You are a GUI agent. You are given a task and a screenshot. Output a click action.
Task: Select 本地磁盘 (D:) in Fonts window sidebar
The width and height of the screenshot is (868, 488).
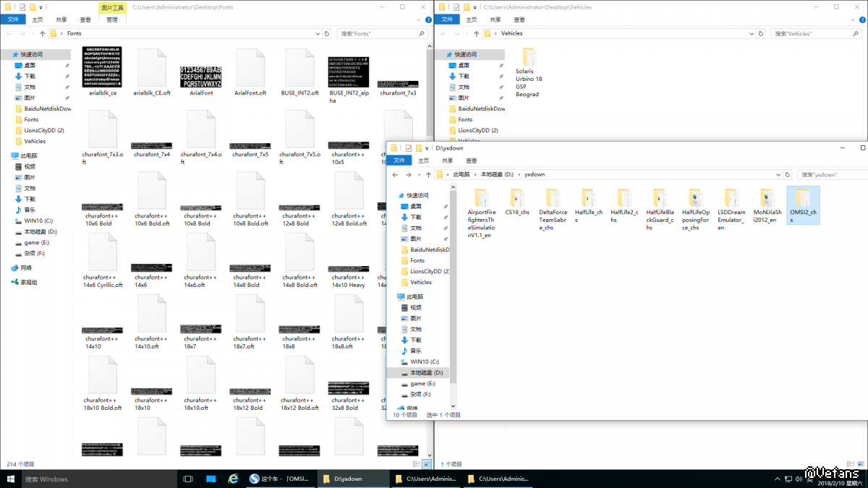(x=41, y=231)
